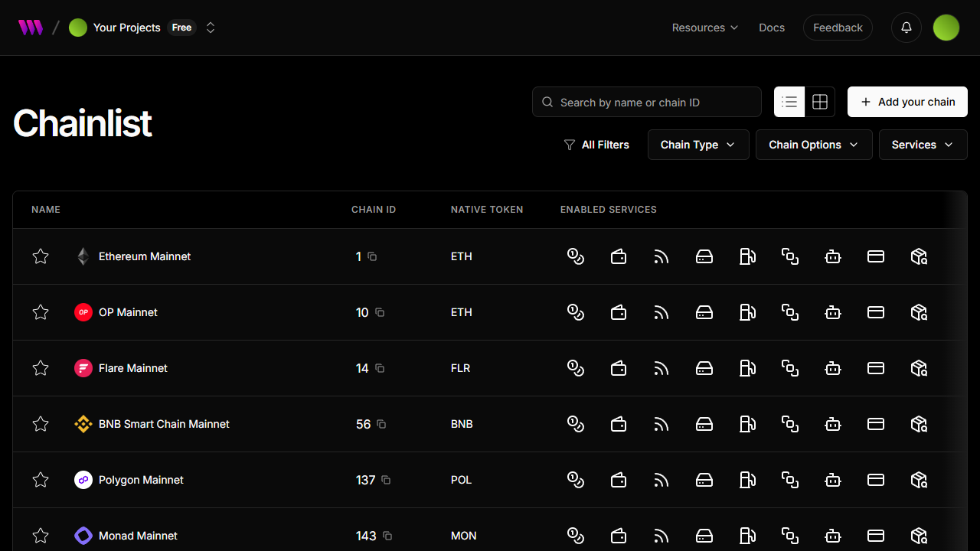The height and width of the screenshot is (551, 980).
Task: Copy Flare Mainnet chain ID 14
Action: 380,368
